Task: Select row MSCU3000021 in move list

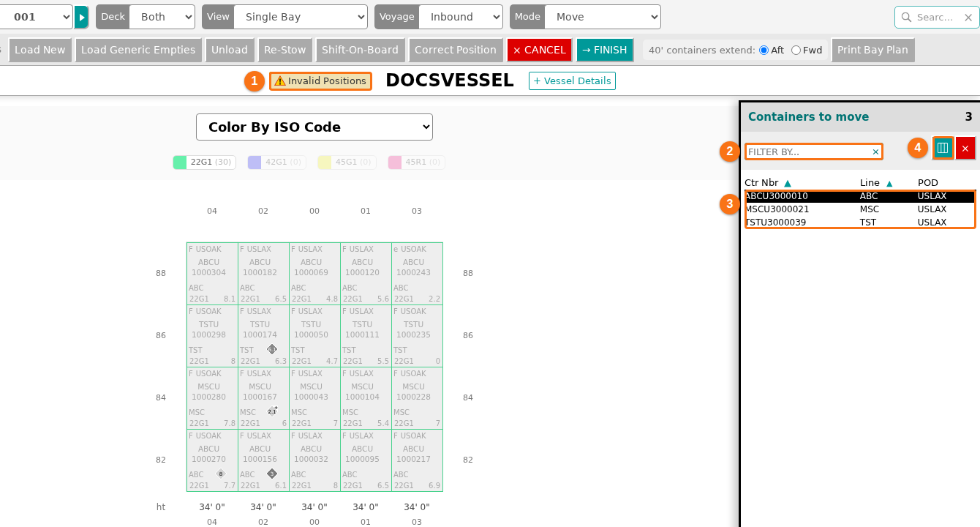Action: [x=860, y=209]
